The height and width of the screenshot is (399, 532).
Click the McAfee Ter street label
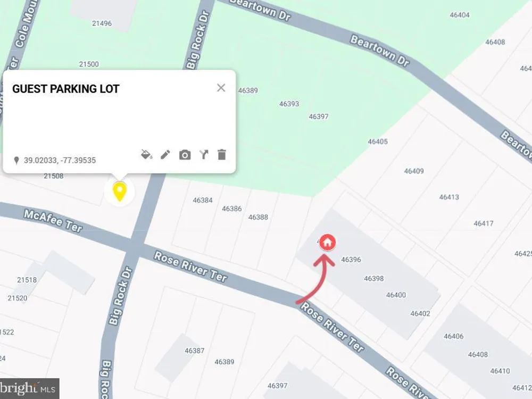pyautogui.click(x=53, y=221)
